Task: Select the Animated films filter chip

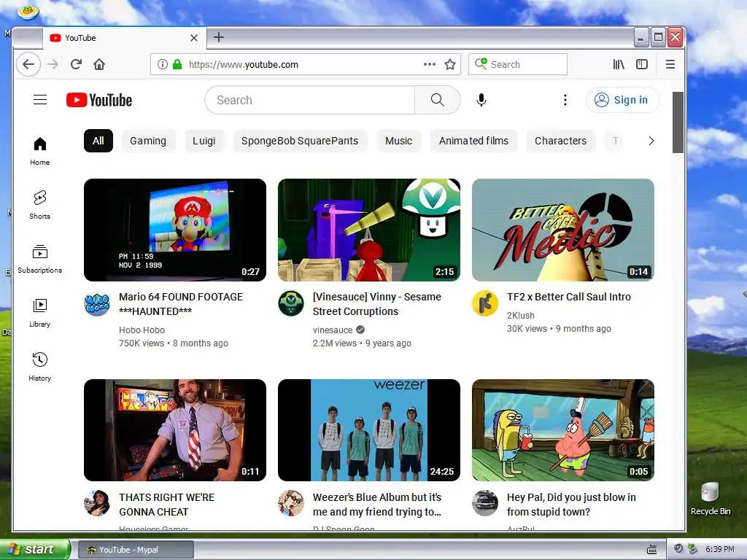Action: pos(473,141)
